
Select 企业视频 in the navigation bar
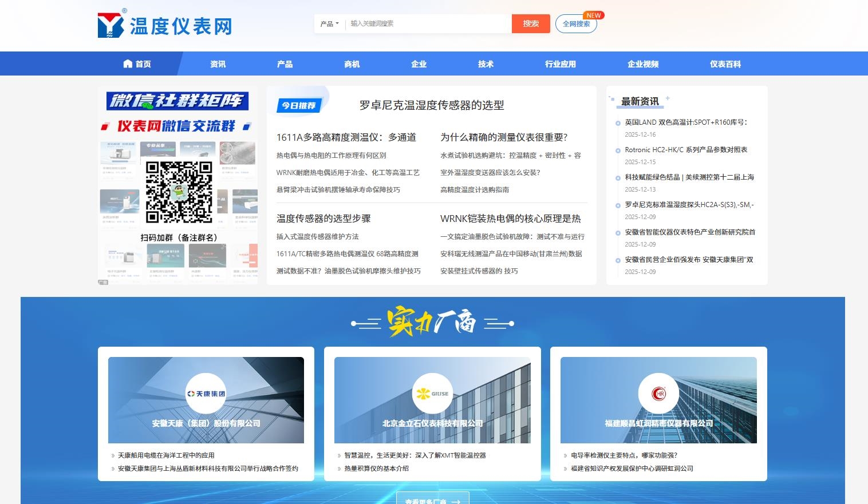click(642, 64)
